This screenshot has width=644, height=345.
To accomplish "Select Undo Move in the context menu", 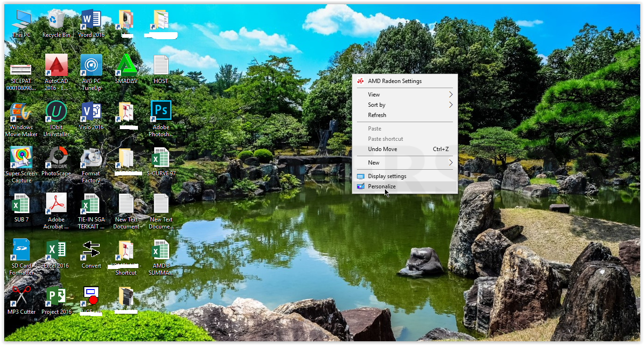I will [404, 149].
